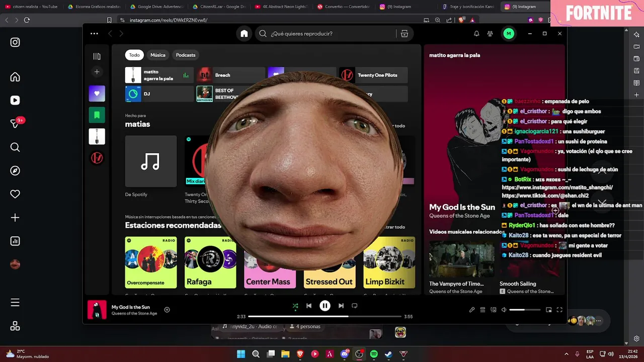
Task: Go back with Spotify navigation arrow
Action: (110, 34)
